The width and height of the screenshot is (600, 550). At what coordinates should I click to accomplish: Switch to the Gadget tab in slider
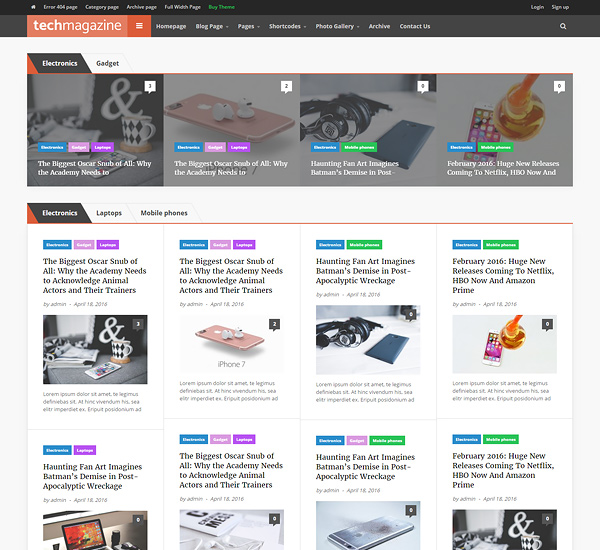click(108, 64)
